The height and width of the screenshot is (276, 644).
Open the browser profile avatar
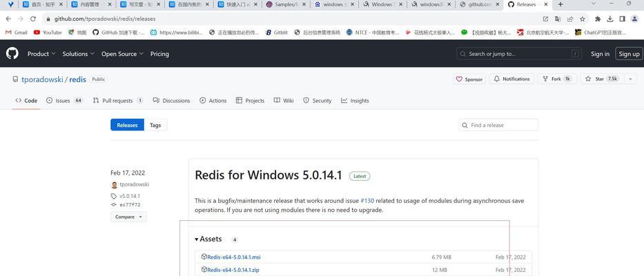(x=634, y=19)
